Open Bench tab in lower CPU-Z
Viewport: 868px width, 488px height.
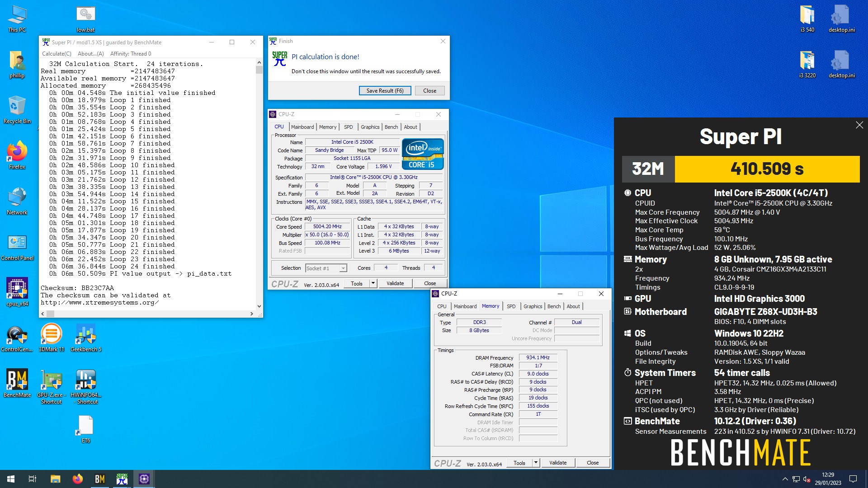pyautogui.click(x=554, y=306)
